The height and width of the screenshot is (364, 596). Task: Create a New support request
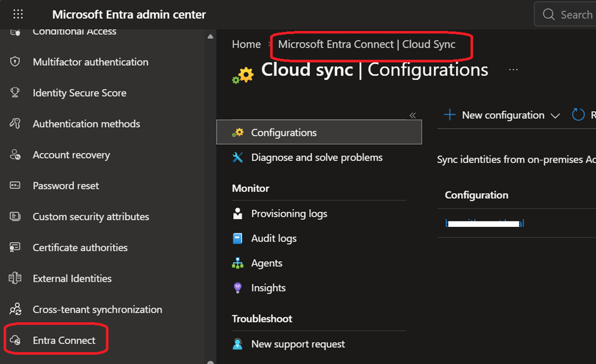click(297, 344)
